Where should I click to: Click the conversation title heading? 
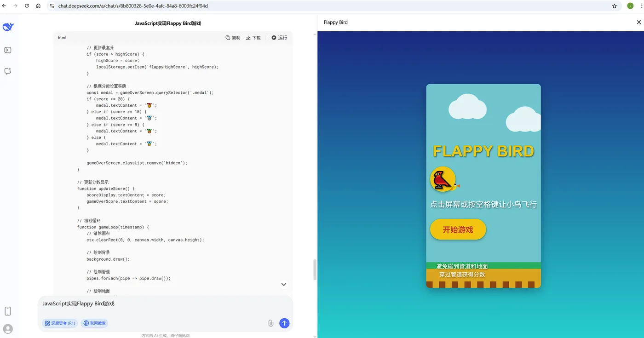168,23
